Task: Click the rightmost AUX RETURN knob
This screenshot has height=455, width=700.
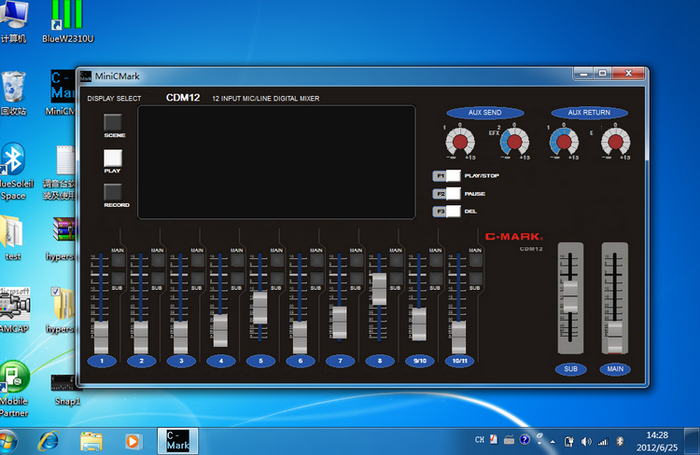Action: pyautogui.click(x=615, y=143)
